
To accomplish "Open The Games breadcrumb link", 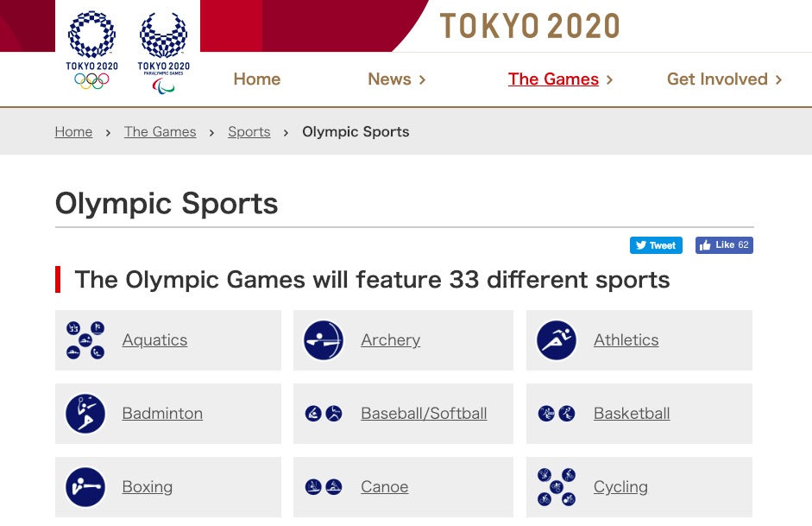I will pyautogui.click(x=160, y=132).
